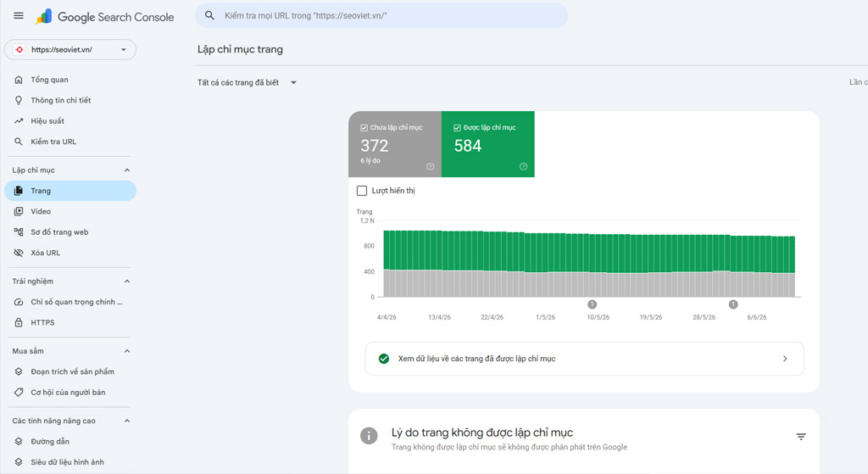Click the home icon beside Tổng quan
Viewport: 868px width, 474px height.
point(19,80)
